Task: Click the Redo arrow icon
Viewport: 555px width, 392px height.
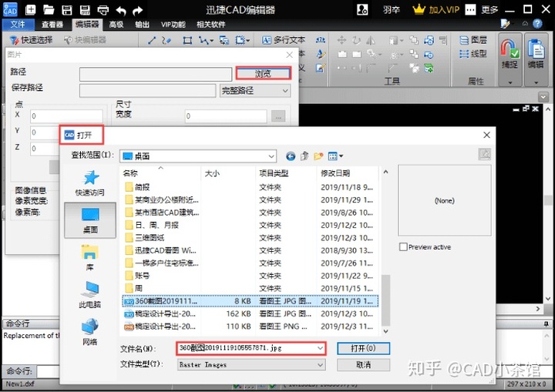Action: tap(137, 10)
